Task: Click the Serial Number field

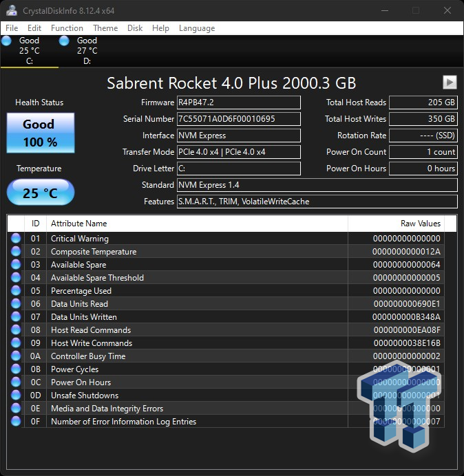Action: [239, 119]
